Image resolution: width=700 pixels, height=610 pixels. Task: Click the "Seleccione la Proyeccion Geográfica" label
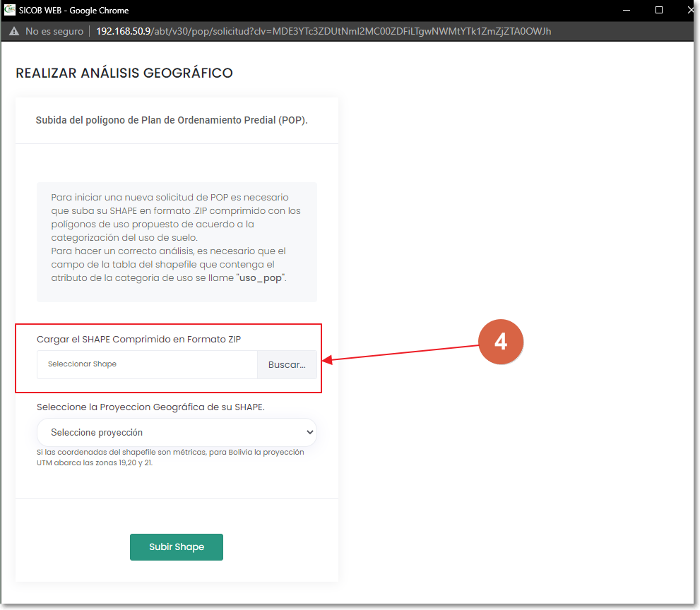pyautogui.click(x=150, y=407)
